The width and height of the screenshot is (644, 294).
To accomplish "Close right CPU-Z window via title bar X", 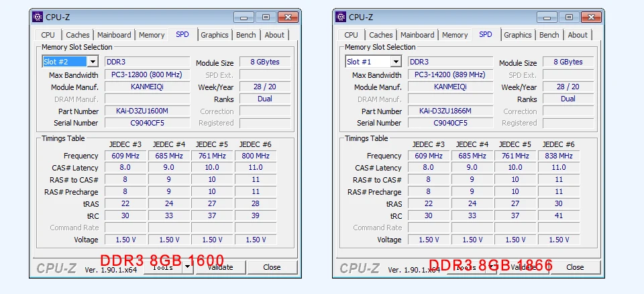I will click(x=591, y=17).
